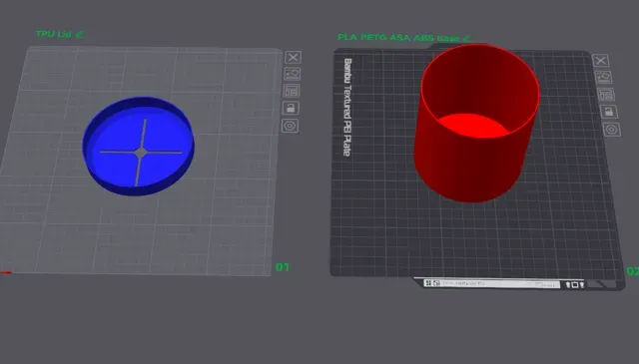Auto-orient objects on the TPU Lid plate

point(293,74)
